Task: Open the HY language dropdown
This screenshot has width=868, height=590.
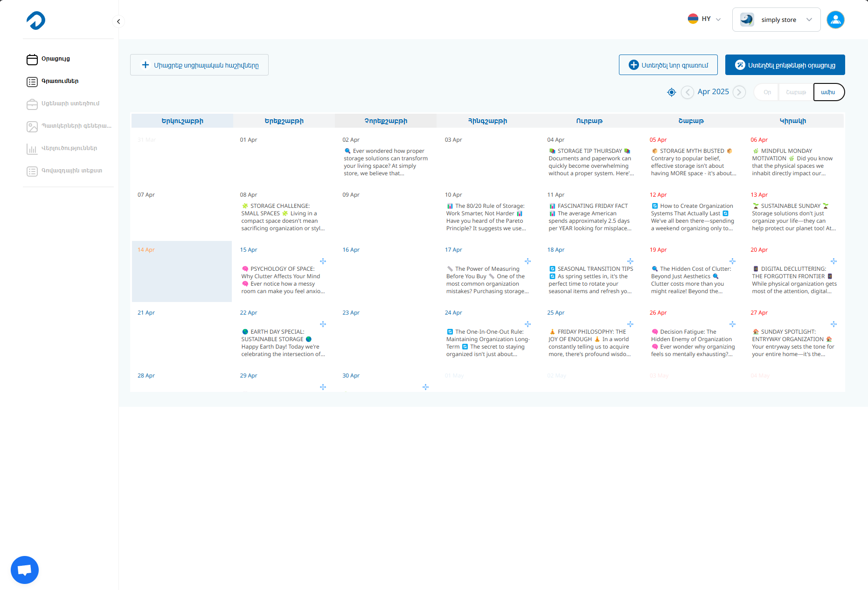Action: click(x=704, y=19)
